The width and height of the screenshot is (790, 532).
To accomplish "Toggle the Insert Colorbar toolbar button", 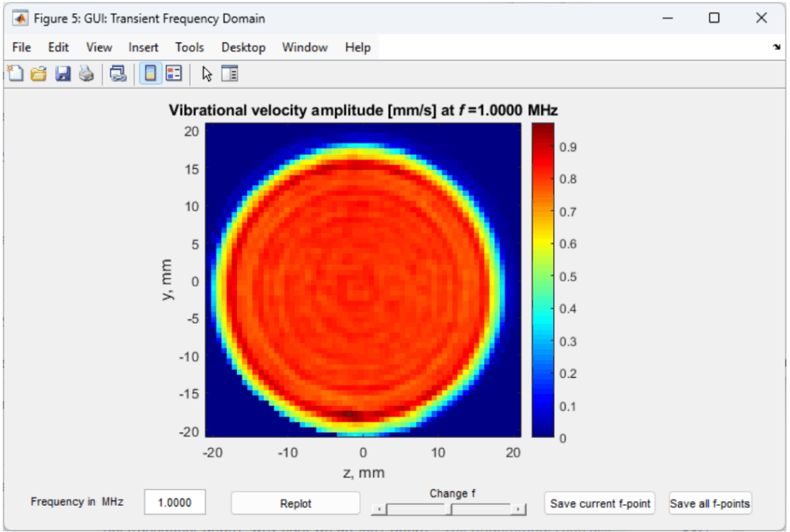I will tap(150, 74).
